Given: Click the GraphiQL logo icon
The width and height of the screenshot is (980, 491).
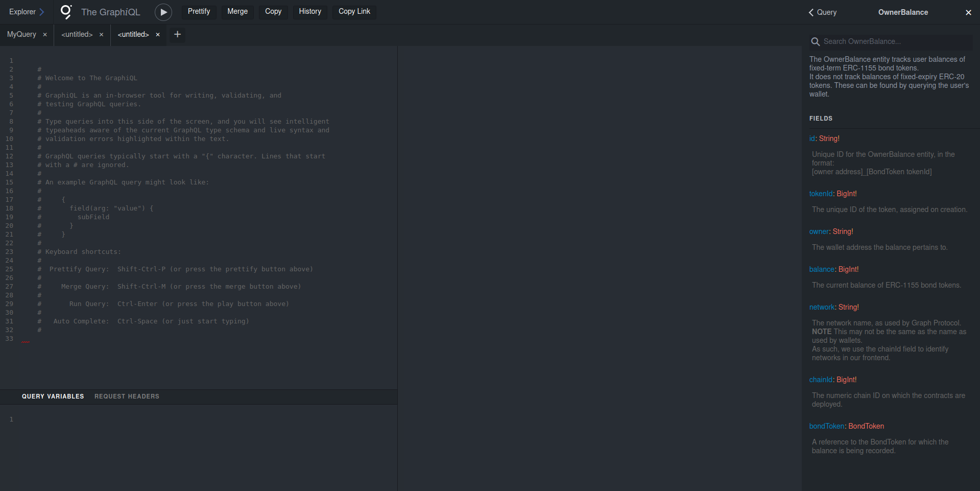Looking at the screenshot, I should tap(66, 12).
